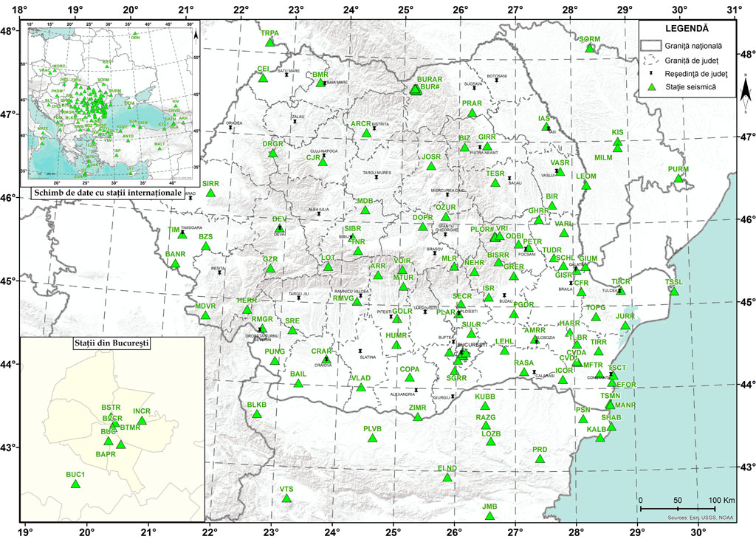Click the BLKB station triangle

click(x=257, y=414)
